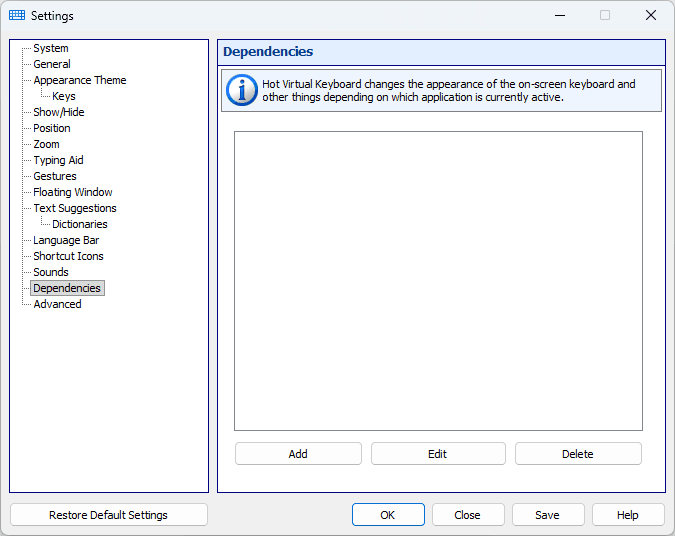Select Zoom in the tree
Image resolution: width=675 pixels, height=536 pixels.
[46, 144]
